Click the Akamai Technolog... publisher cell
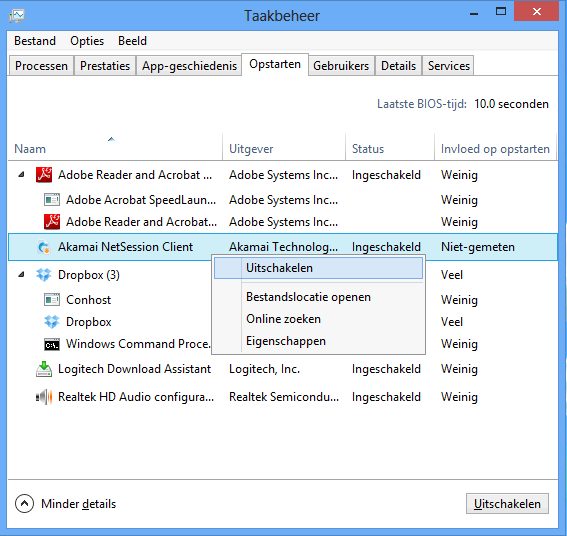Screen dimensions: 567x536 pyautogui.click(x=284, y=247)
